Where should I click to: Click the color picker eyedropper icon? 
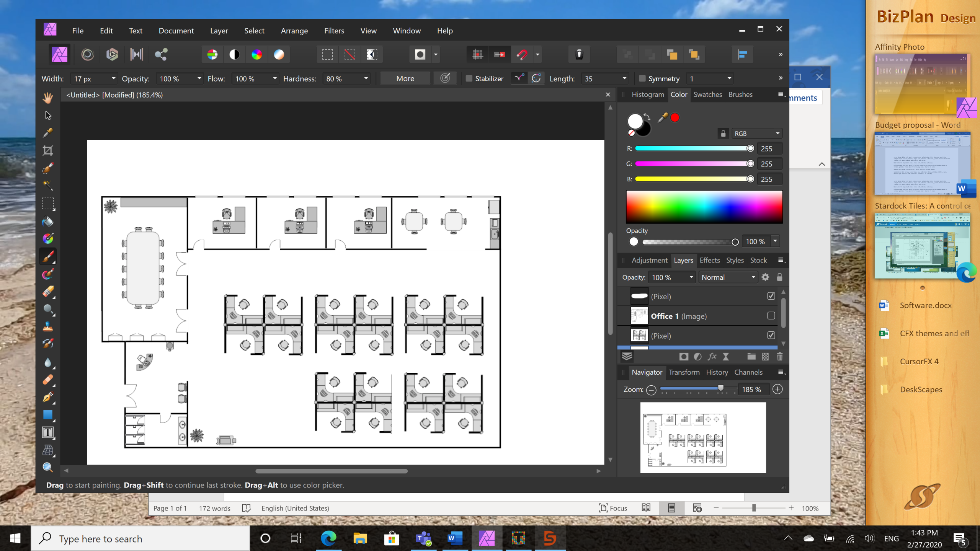pos(662,118)
